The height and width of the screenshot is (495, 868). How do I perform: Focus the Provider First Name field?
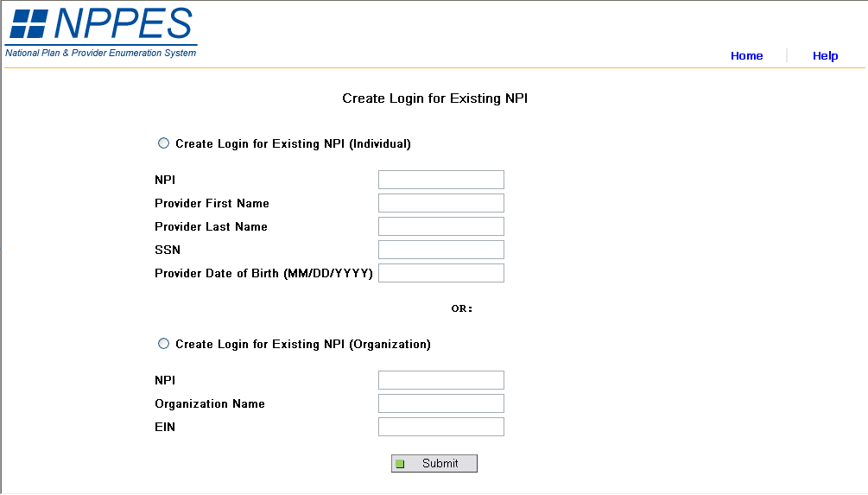pyautogui.click(x=441, y=203)
